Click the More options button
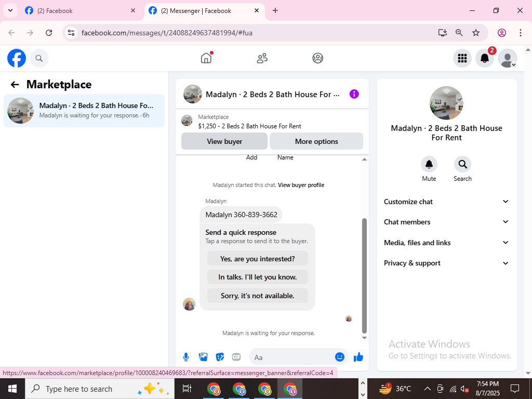Screen dimensions: 532x399 (x=316, y=141)
